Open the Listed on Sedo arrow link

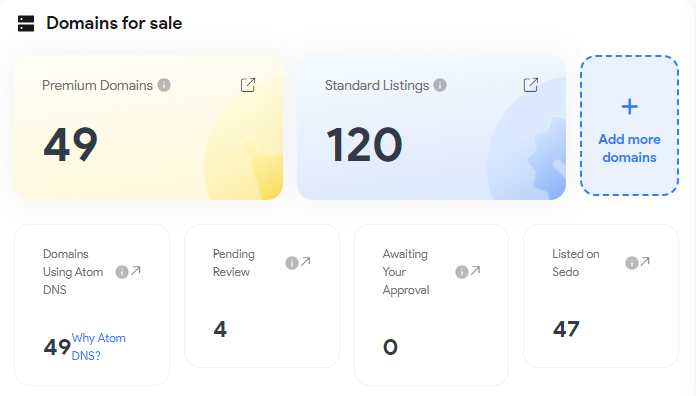(645, 262)
